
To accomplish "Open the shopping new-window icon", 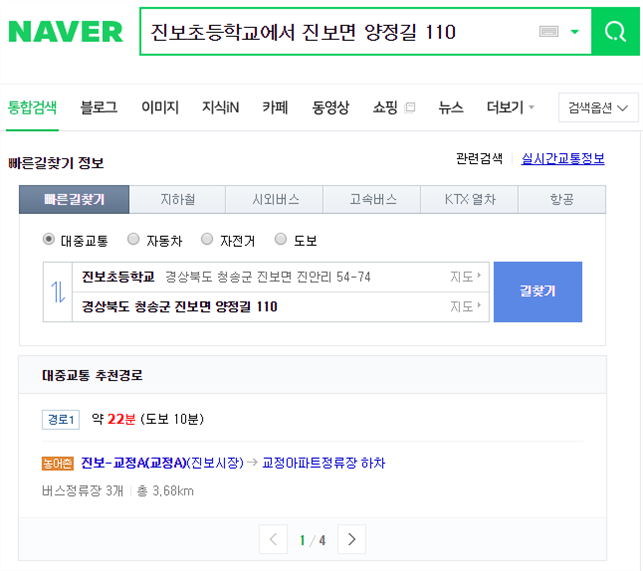I will click(x=410, y=107).
